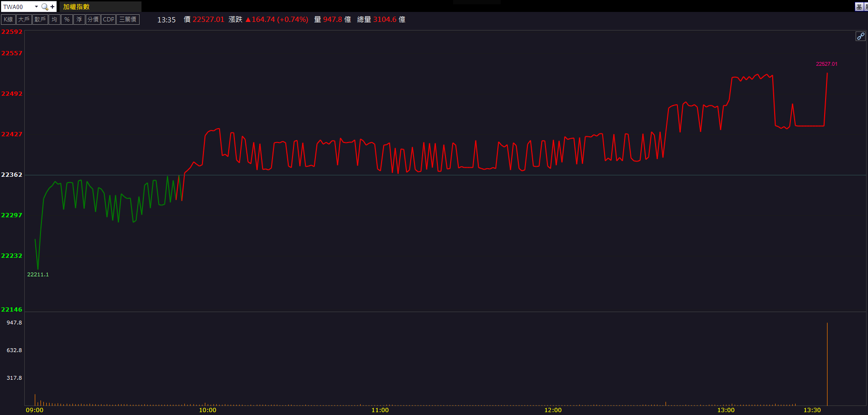
Task: Click the 22592 top price axis label
Action: click(12, 32)
